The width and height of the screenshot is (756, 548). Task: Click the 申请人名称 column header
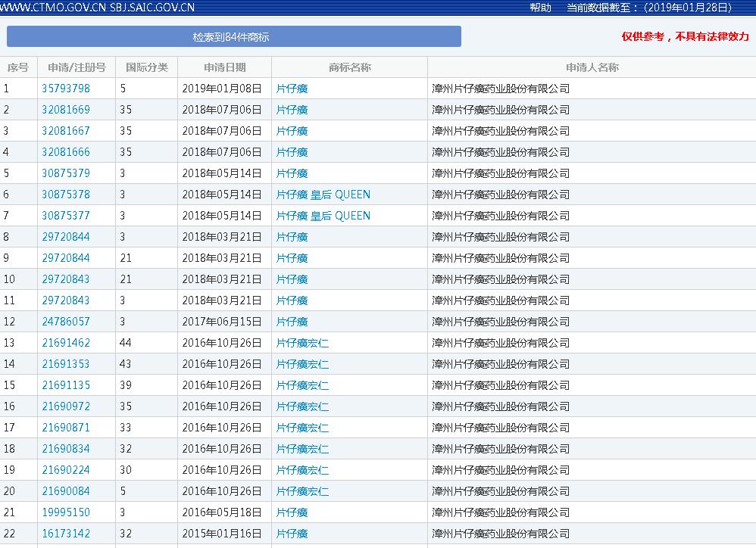pos(592,67)
